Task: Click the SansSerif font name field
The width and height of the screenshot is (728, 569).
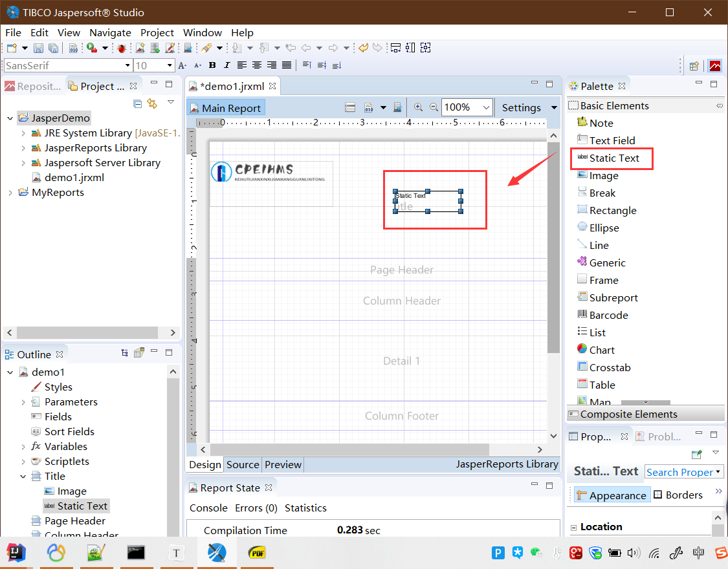Action: coord(65,65)
